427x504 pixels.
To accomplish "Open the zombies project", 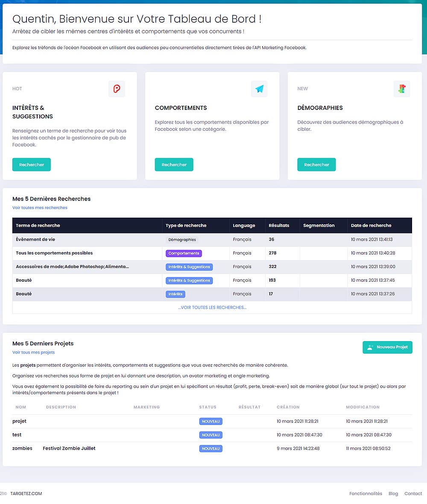I will (x=22, y=448).
